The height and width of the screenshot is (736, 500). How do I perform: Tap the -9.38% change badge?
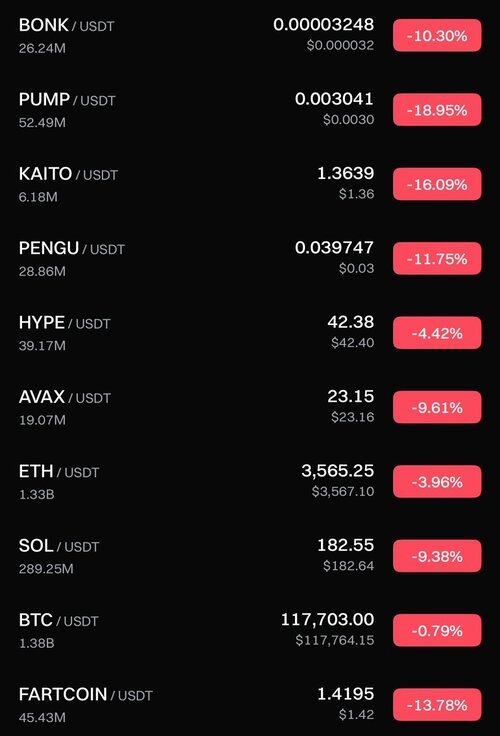(x=437, y=556)
